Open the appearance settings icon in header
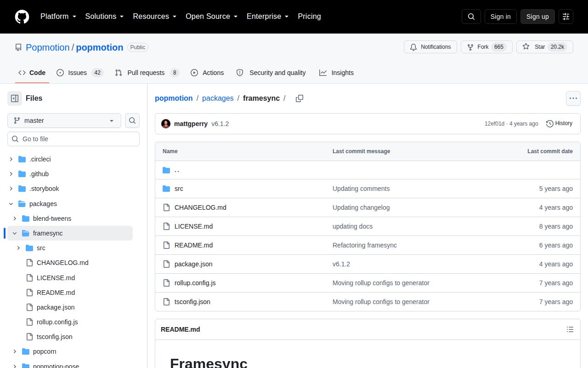588x368 pixels. click(x=566, y=17)
